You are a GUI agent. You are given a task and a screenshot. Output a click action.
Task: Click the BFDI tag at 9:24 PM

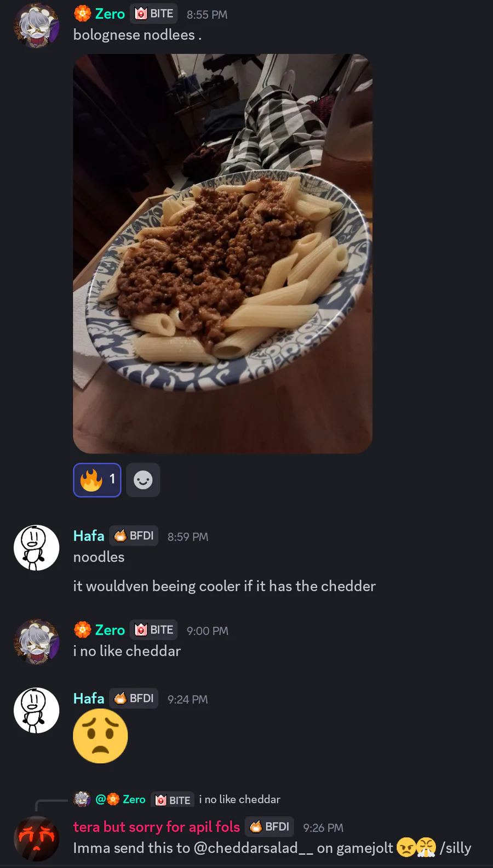point(134,699)
